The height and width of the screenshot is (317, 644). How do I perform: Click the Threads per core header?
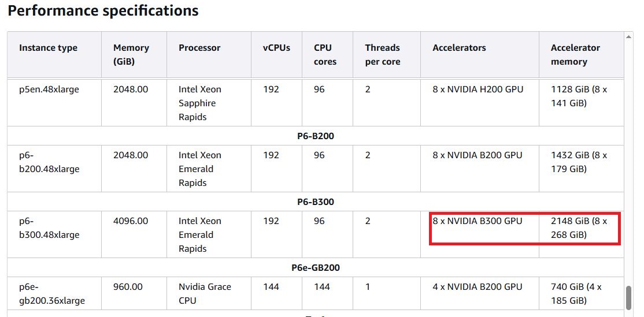click(x=382, y=55)
